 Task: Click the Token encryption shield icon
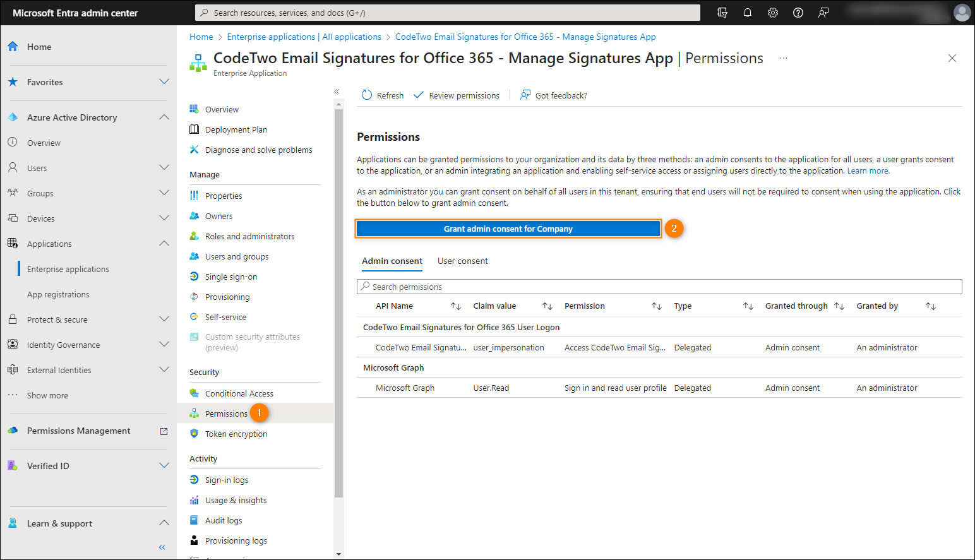(x=194, y=434)
